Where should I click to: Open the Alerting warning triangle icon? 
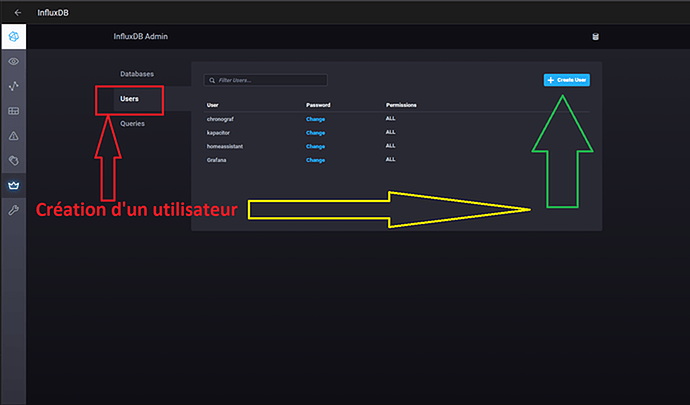14,136
